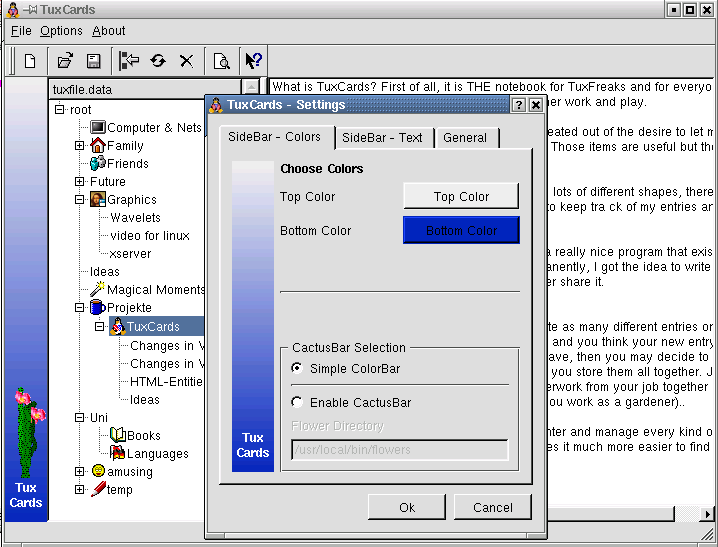Close the Settings dialog with X
The width and height of the screenshot is (718, 547).
[x=536, y=105]
